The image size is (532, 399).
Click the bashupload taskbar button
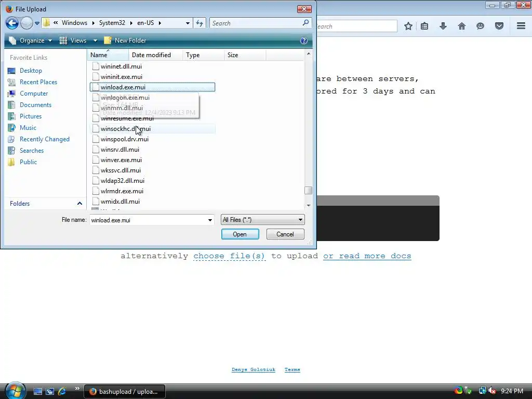(x=125, y=392)
